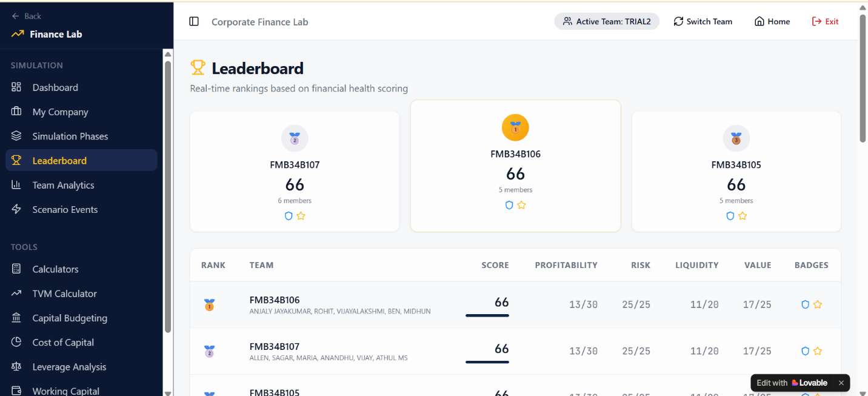
Task: Click the shield badge in FMB34B106 table row
Action: [806, 304]
